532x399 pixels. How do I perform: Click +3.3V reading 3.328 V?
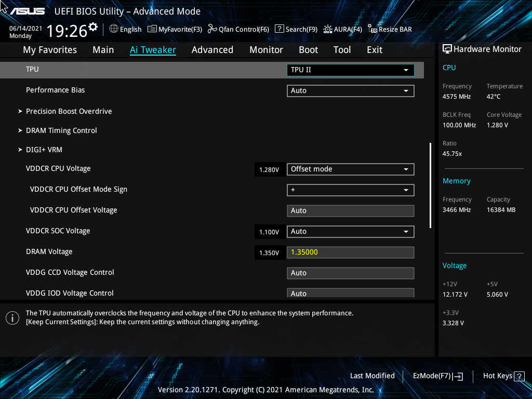pyautogui.click(x=453, y=323)
